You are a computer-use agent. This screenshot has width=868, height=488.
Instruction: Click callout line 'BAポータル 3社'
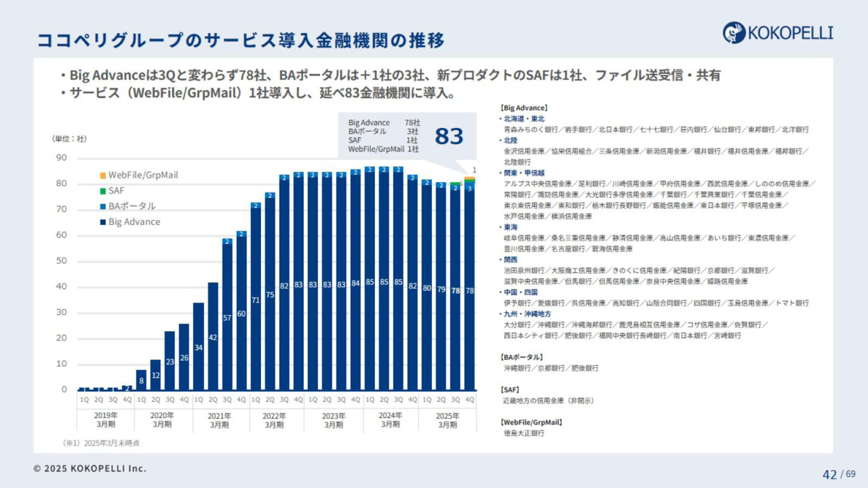pyautogui.click(x=384, y=131)
